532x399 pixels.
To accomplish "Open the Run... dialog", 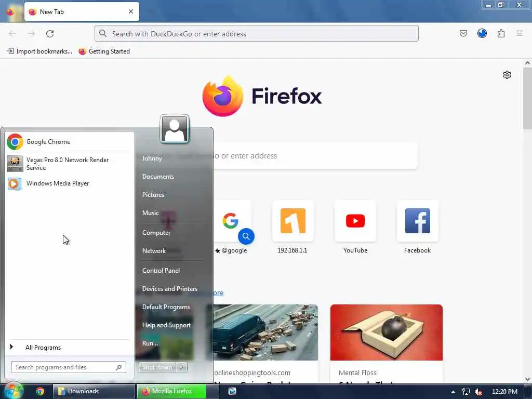I will (150, 343).
